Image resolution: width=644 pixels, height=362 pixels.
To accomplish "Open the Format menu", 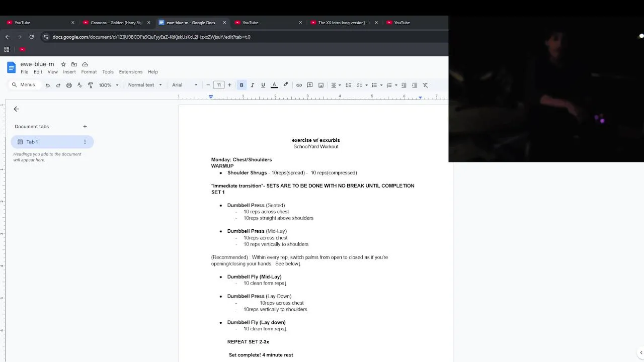I will 89,72.
